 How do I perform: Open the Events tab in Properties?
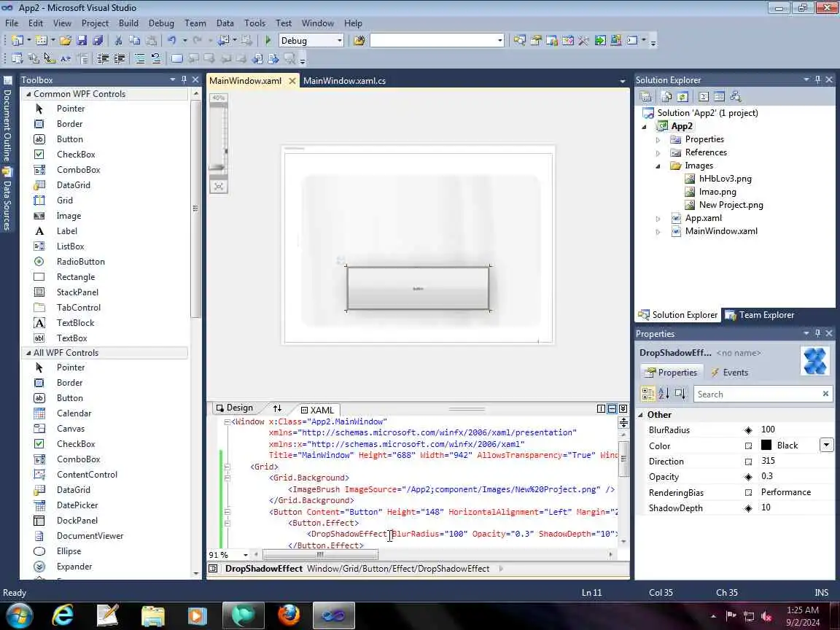point(729,373)
